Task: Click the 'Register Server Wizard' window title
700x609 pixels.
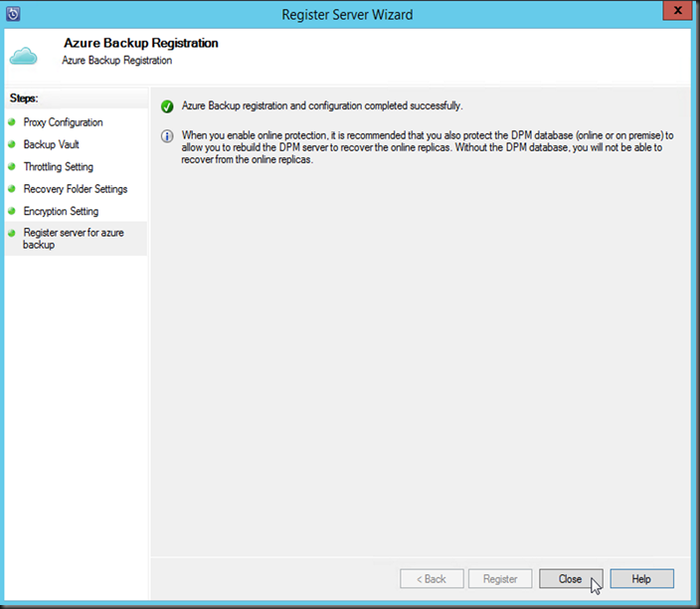Action: pyautogui.click(x=347, y=15)
